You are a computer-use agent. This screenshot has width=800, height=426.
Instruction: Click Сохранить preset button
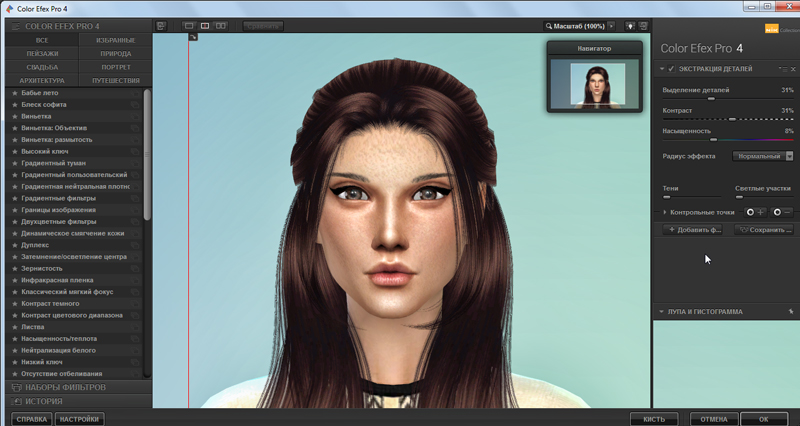click(764, 230)
